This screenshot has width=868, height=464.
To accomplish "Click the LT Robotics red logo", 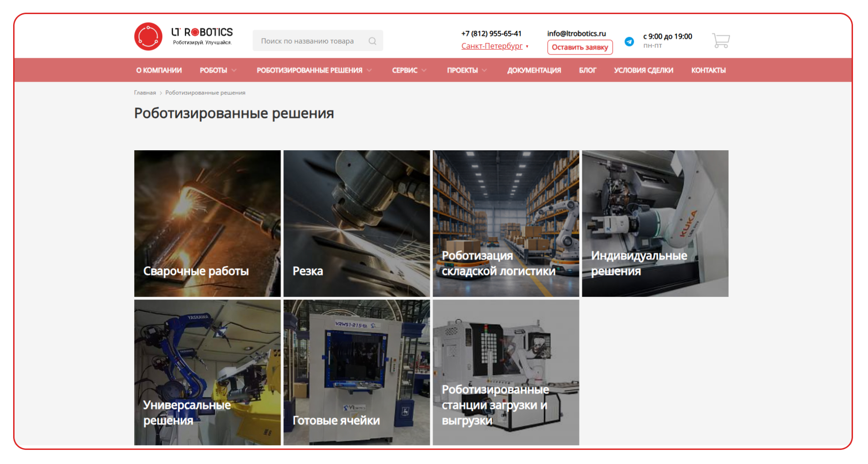I will click(x=148, y=37).
